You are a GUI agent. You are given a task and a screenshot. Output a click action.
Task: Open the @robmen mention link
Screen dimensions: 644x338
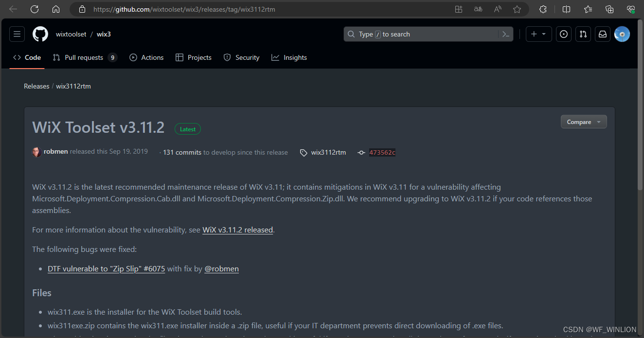coord(221,268)
